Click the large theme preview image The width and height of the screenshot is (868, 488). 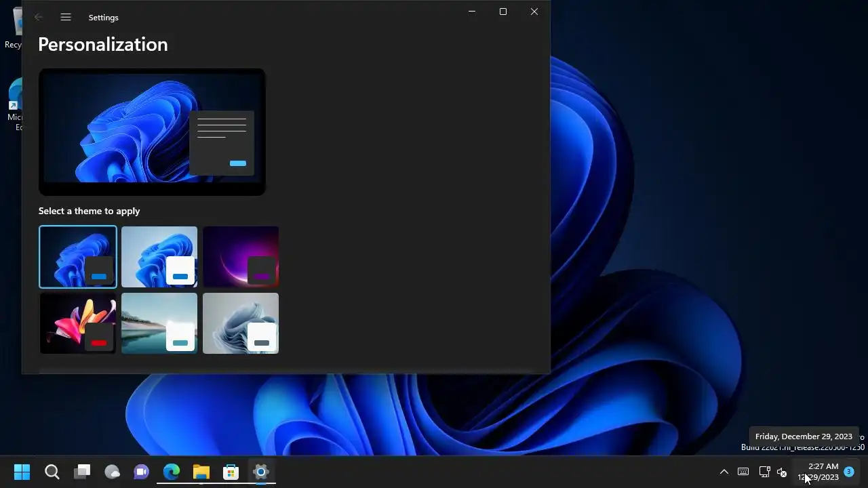152,132
